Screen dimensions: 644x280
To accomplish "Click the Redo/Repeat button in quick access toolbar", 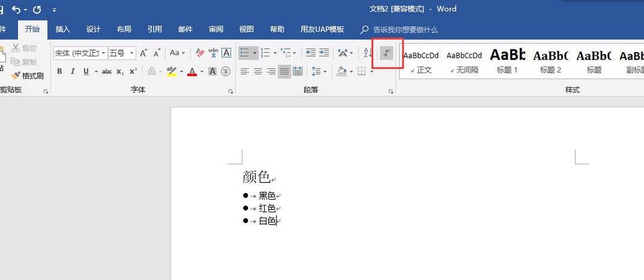I will (37, 8).
